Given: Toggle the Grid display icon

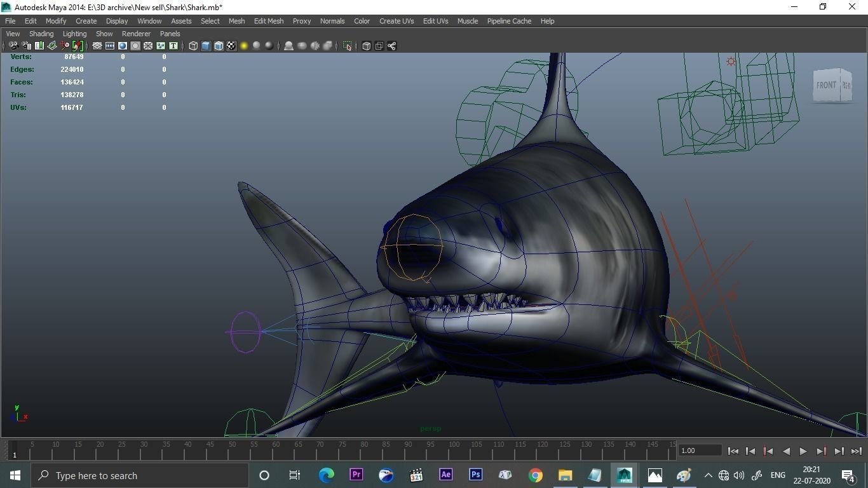Looking at the screenshot, I should 97,46.
